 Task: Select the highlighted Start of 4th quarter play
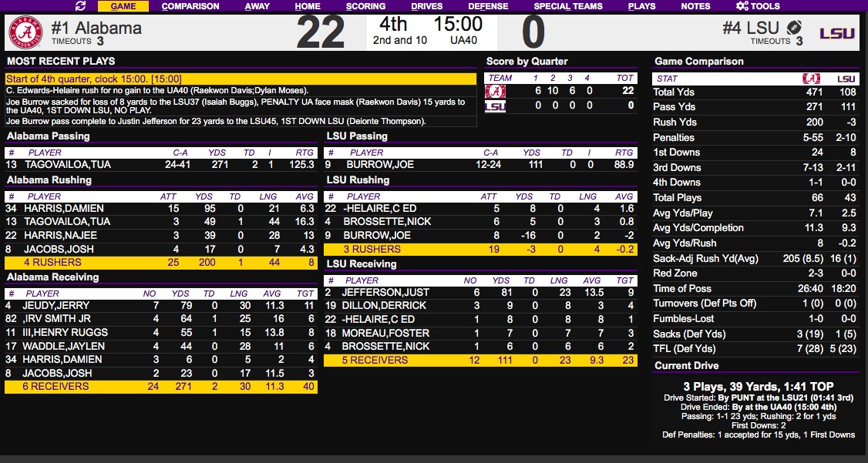pyautogui.click(x=241, y=79)
